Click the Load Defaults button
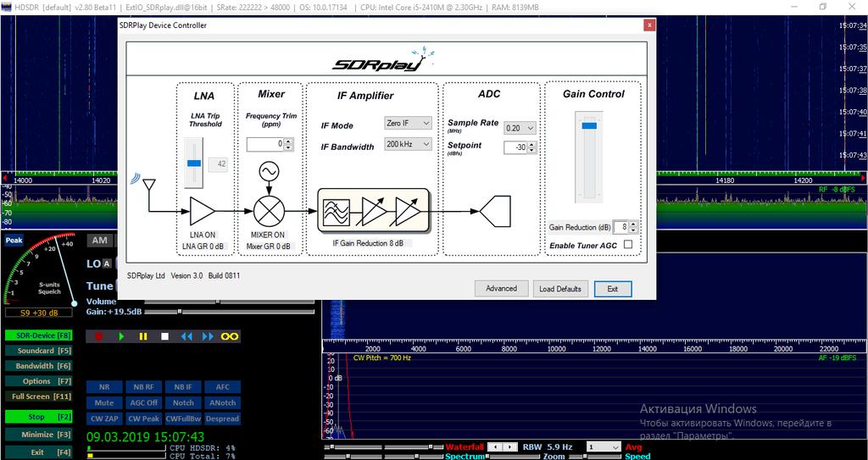The width and height of the screenshot is (868, 460). tap(560, 288)
